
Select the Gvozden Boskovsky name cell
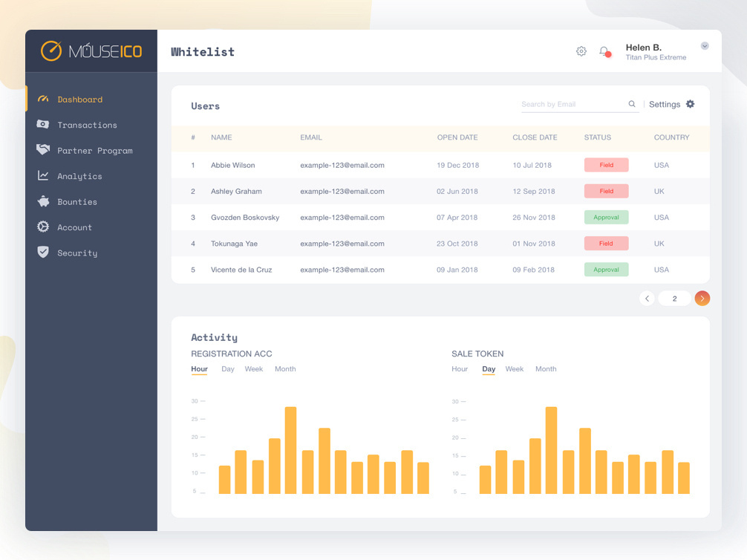pyautogui.click(x=245, y=218)
